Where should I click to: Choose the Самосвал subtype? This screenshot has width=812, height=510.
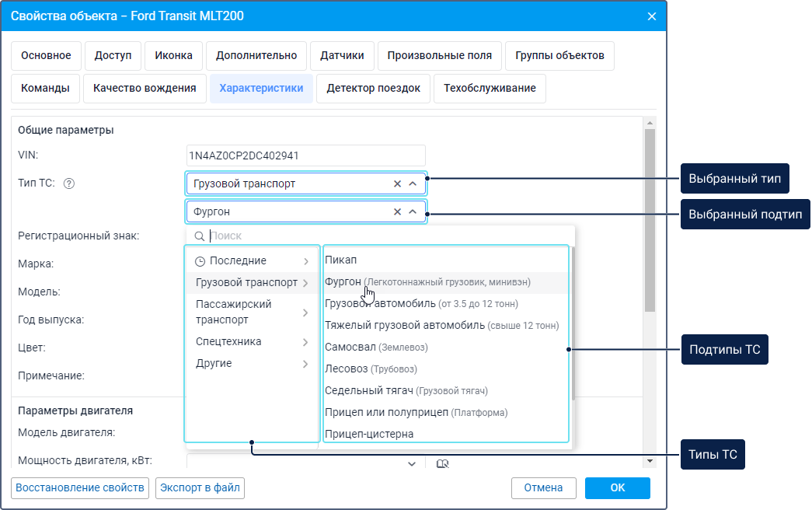pyautogui.click(x=445, y=348)
